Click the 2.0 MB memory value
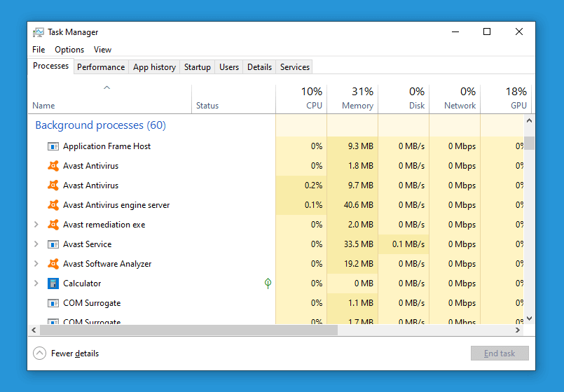This screenshot has width=564, height=392. pyautogui.click(x=360, y=225)
